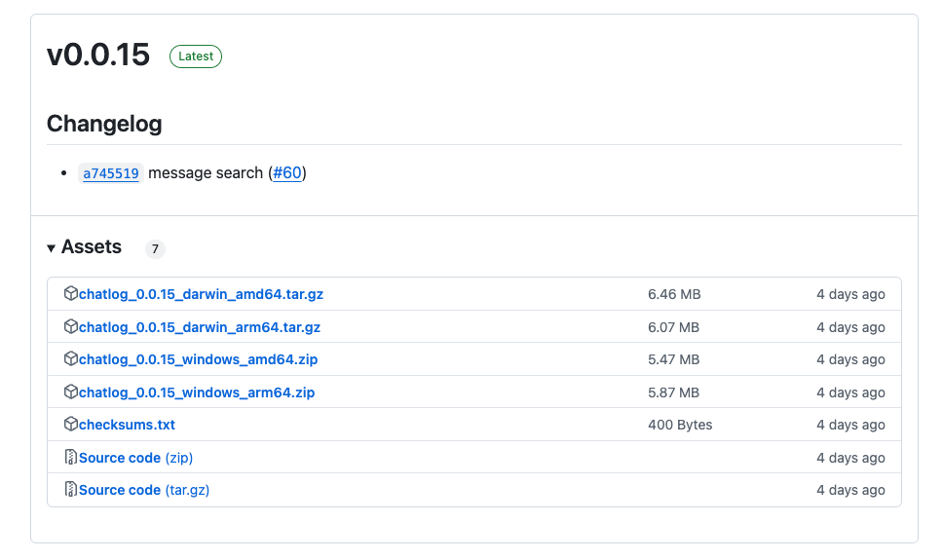Image resolution: width=943 pixels, height=560 pixels.
Task: Click the Assets count badge 7
Action: pyautogui.click(x=155, y=249)
